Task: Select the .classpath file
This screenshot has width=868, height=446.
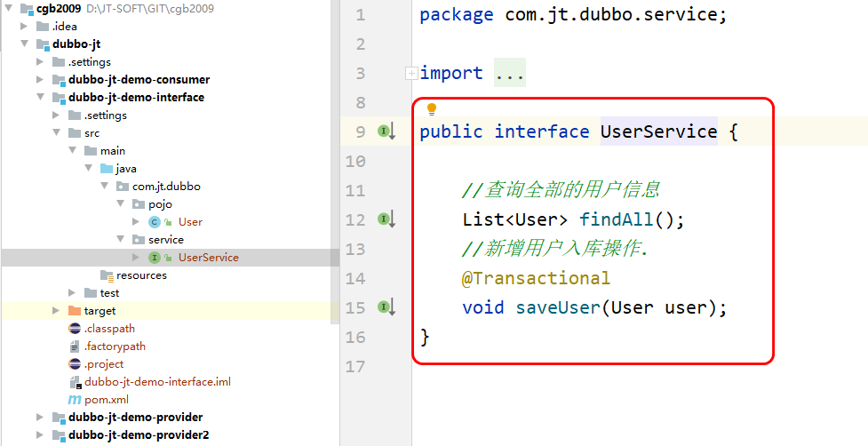Action: click(109, 328)
